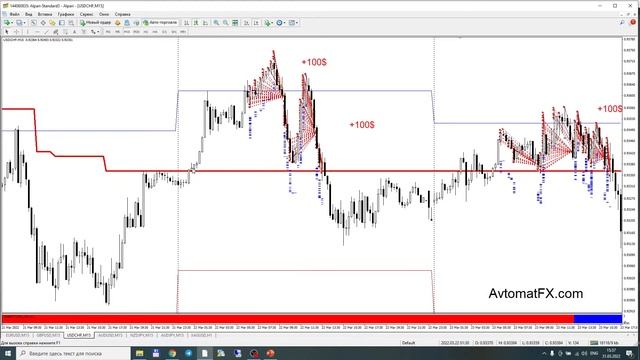
Task: Toggle chart auto scroll
Action: [246, 23]
